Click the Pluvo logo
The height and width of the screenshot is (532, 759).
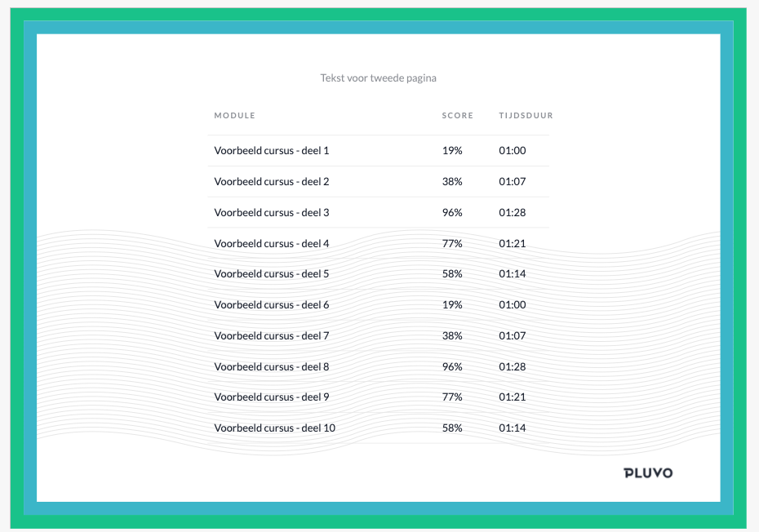pyautogui.click(x=648, y=472)
